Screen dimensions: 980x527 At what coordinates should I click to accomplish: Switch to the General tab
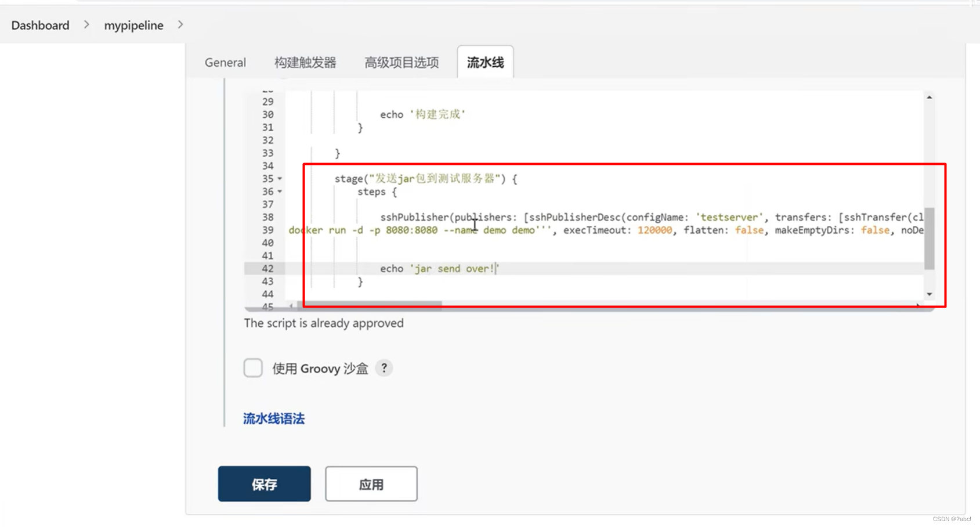(x=225, y=62)
